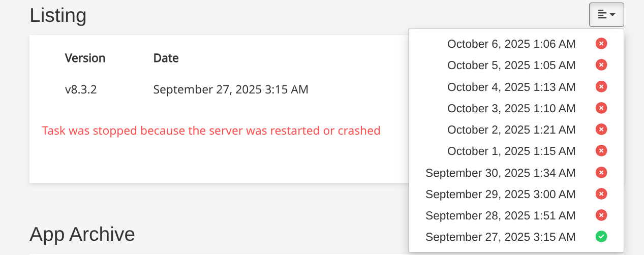Click the red error icon for September 29
Viewport: 644px width, 255px height.
601,195
